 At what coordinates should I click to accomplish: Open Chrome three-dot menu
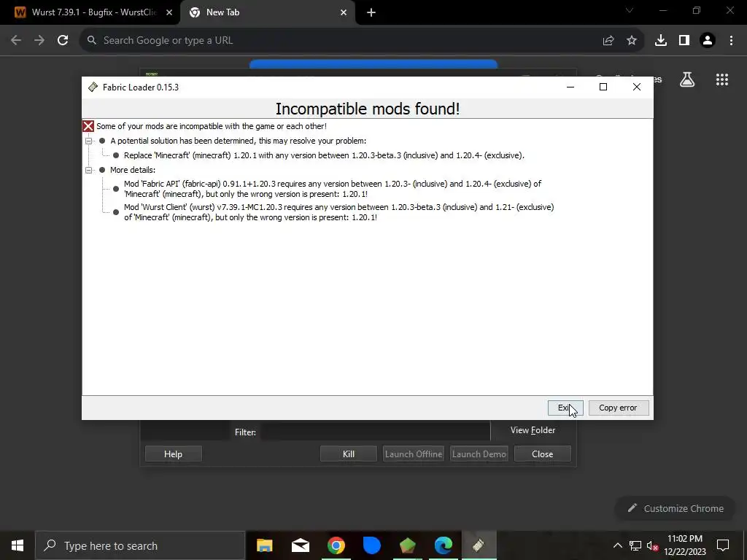point(731,41)
